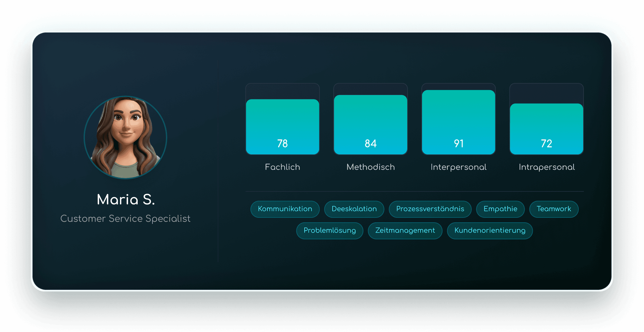The image size is (644, 332).
Task: Select the Kommunikation skill tag
Action: click(x=285, y=209)
